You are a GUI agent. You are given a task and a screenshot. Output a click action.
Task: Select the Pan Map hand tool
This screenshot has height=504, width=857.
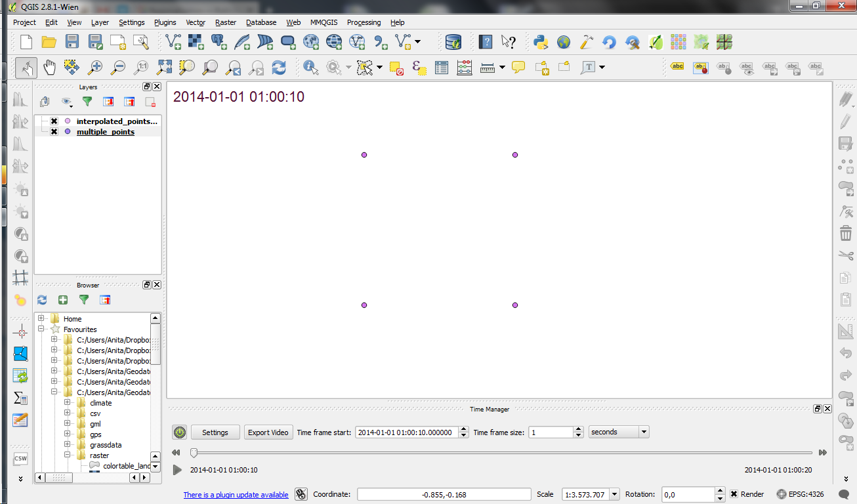pyautogui.click(x=50, y=67)
